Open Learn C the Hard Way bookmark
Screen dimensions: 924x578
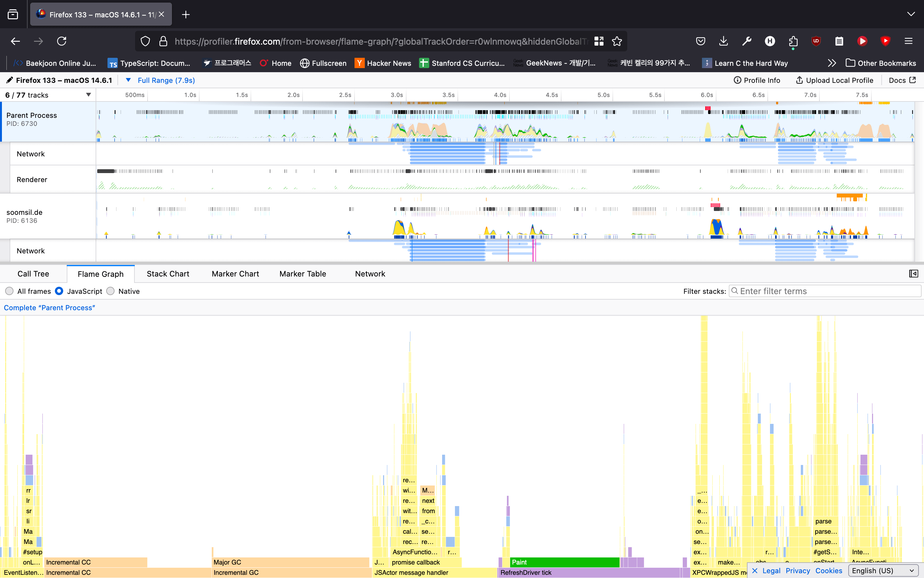click(x=745, y=63)
